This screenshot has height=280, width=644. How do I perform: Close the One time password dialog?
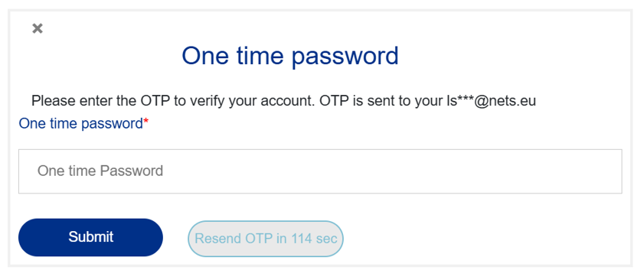pos(38,28)
